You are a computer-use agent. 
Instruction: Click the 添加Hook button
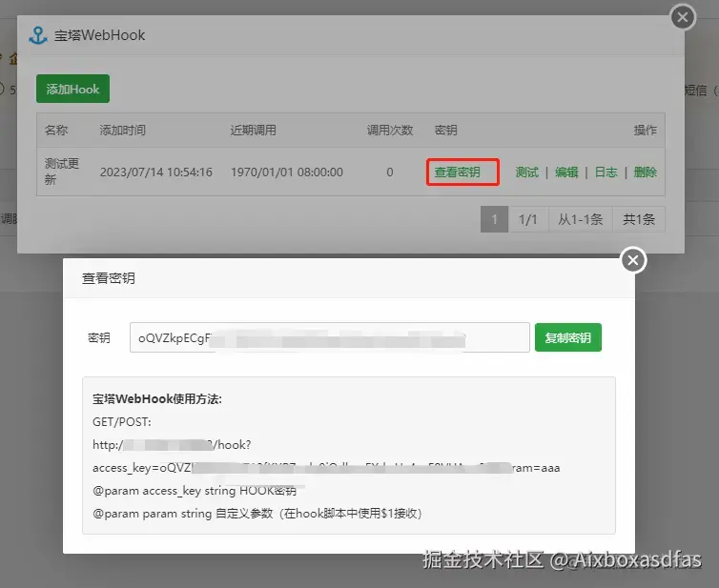point(72,89)
